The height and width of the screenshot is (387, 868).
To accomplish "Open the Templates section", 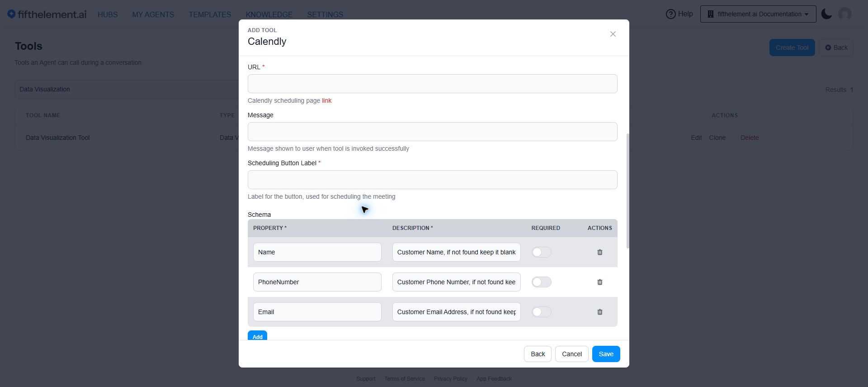I will (x=210, y=15).
